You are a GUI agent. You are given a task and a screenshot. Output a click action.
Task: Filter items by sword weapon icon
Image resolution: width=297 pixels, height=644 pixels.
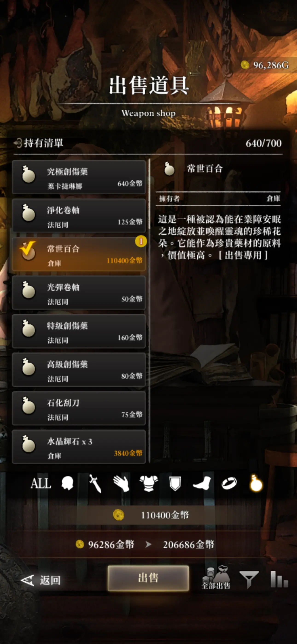(95, 483)
